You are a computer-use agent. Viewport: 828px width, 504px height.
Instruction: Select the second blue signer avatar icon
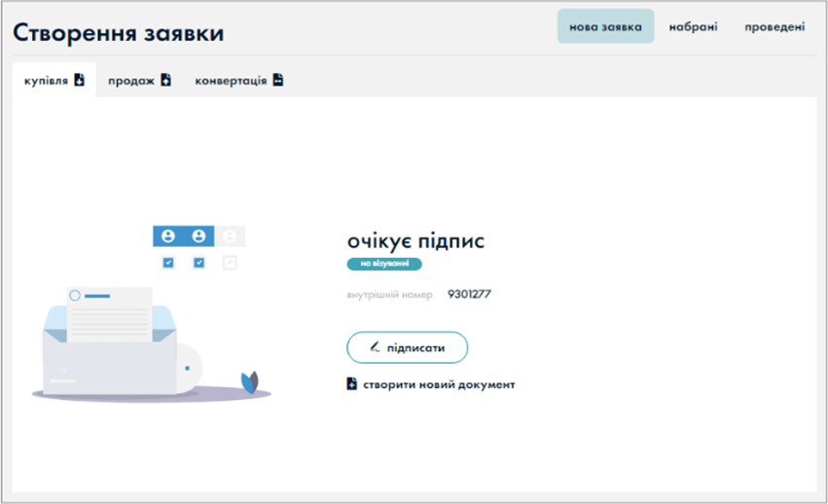(199, 235)
